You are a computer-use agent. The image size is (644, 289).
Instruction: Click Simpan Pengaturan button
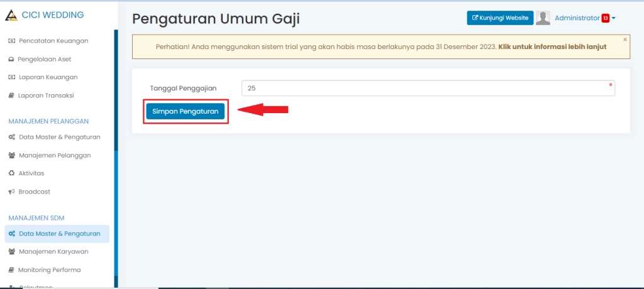point(186,111)
